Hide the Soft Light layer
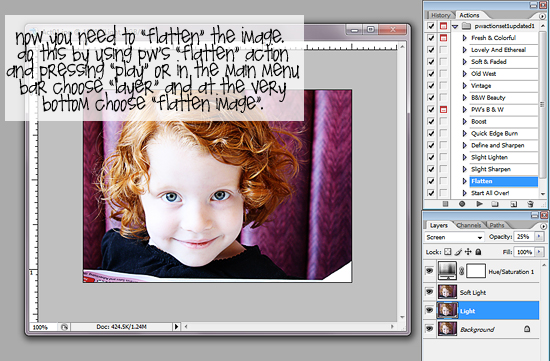This screenshot has height=361, width=550. tap(429, 292)
